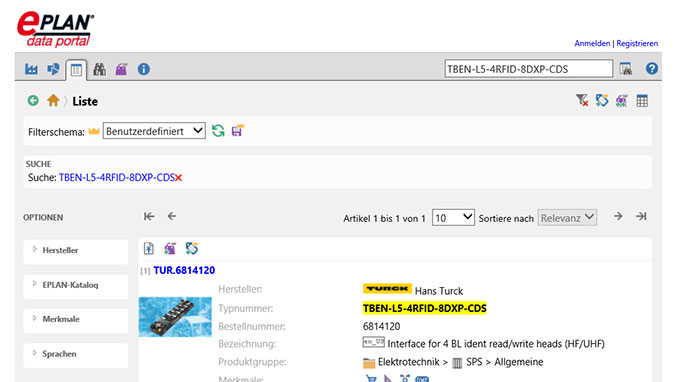Save filter schema with purple disk icon
The height and width of the screenshot is (382, 680).
[x=238, y=130]
